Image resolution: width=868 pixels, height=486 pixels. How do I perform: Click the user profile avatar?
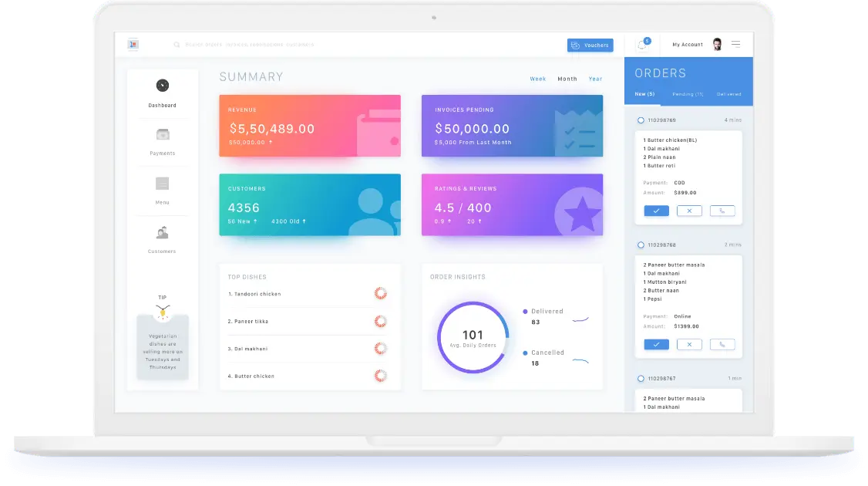(x=717, y=45)
